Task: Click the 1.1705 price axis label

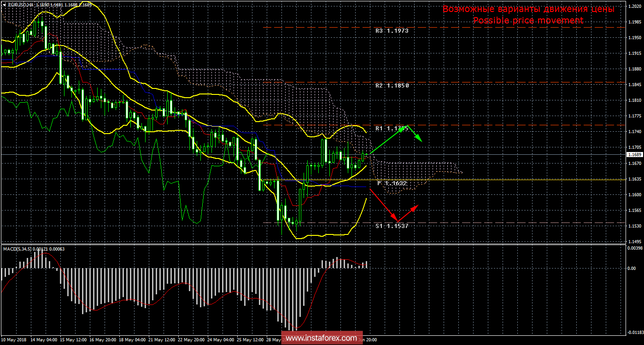Action: click(635, 147)
